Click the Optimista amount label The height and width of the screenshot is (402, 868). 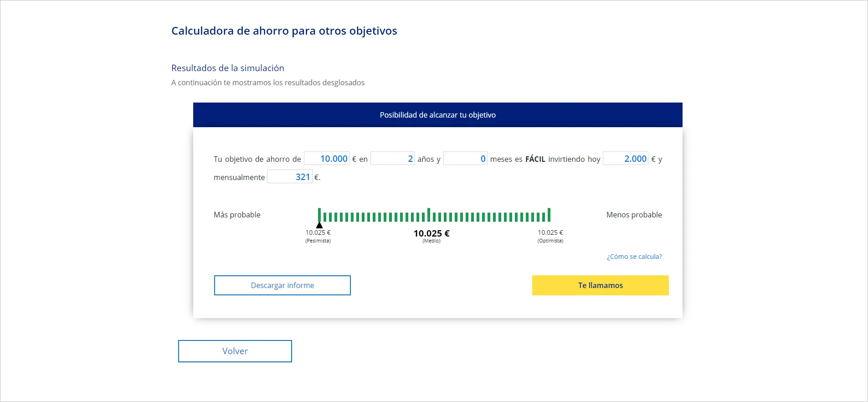pyautogui.click(x=550, y=232)
